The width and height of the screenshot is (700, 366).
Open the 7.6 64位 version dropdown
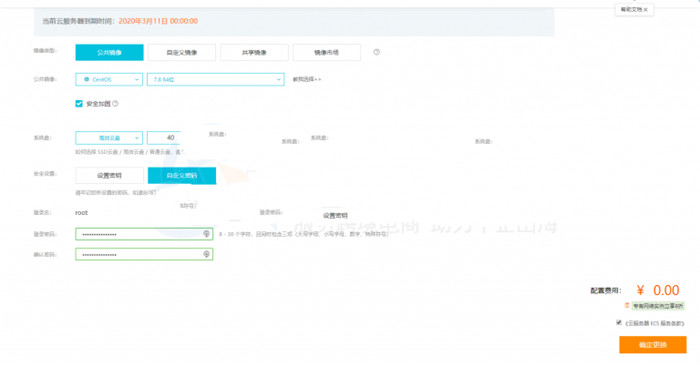tap(216, 79)
